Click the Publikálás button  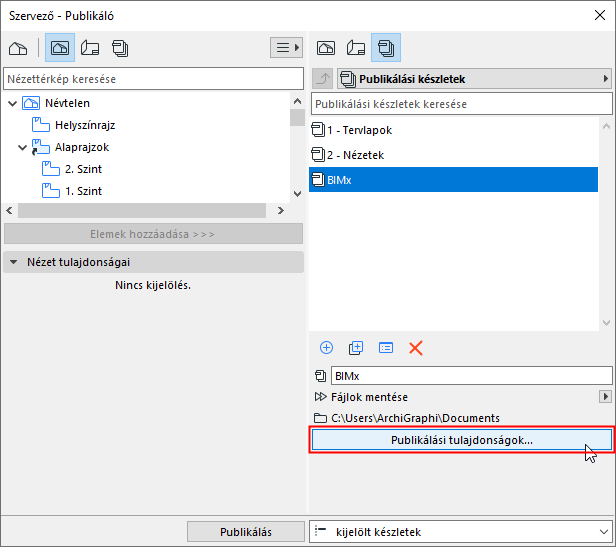click(246, 532)
